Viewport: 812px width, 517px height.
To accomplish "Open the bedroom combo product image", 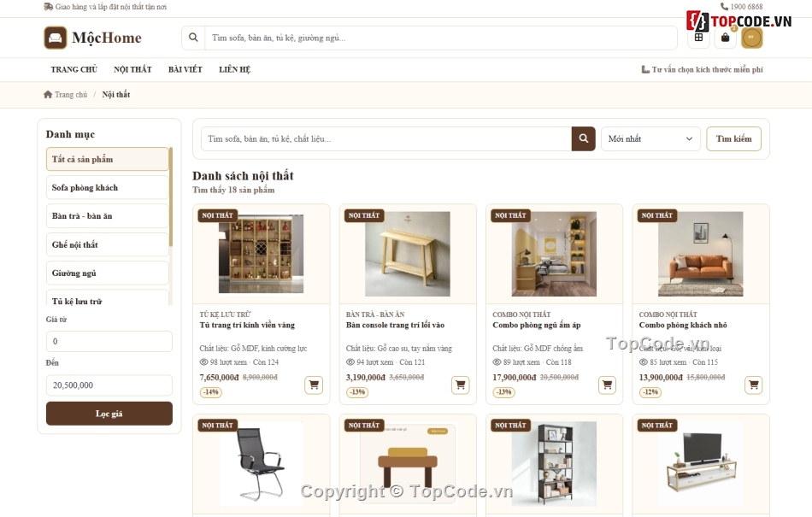I will pyautogui.click(x=554, y=254).
